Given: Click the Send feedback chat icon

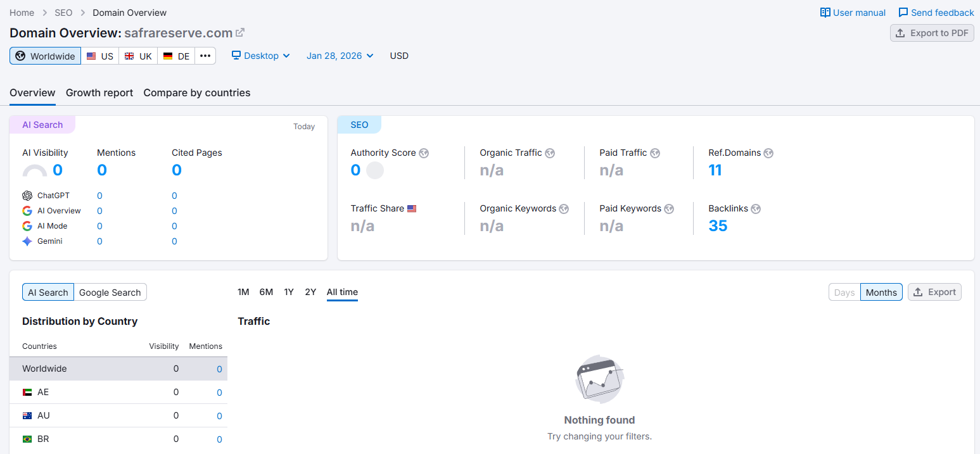Looking at the screenshot, I should (x=903, y=13).
